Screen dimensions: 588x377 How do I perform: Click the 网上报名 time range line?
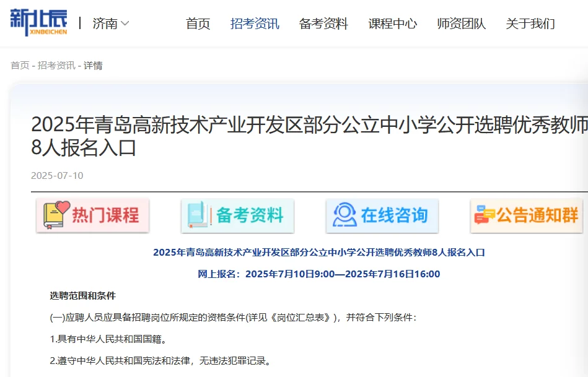(319, 274)
